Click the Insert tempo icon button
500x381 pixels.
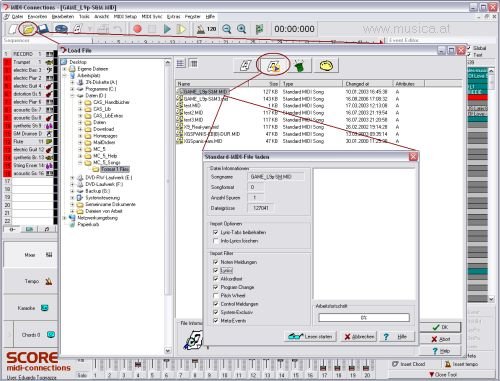(x=462, y=364)
